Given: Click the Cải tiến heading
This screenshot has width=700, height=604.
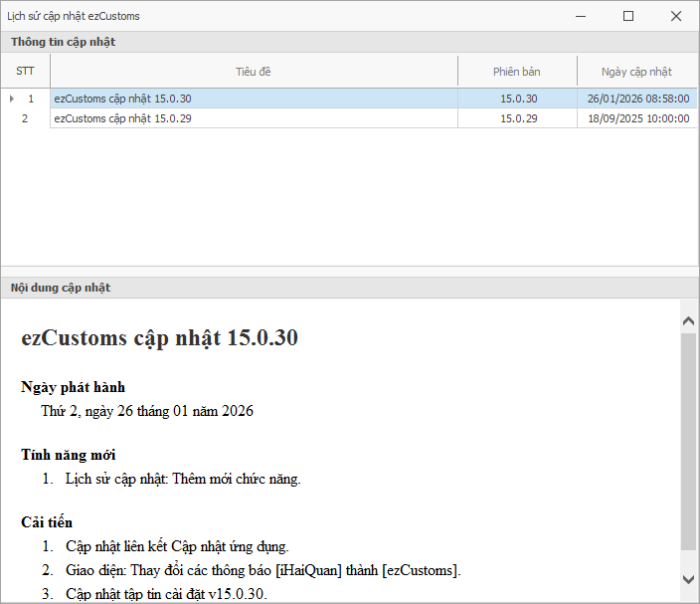Looking at the screenshot, I should pos(47,522).
